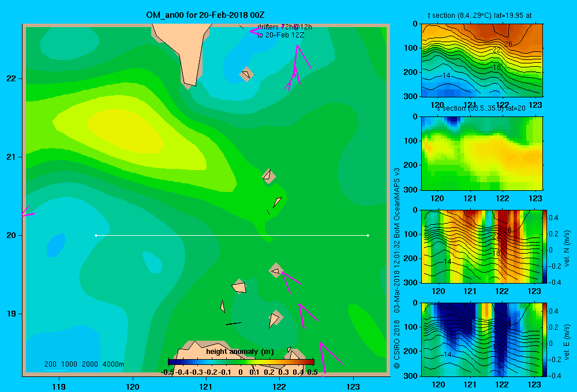Click latitude label 22 on main map
577x392 pixels.
12,79
